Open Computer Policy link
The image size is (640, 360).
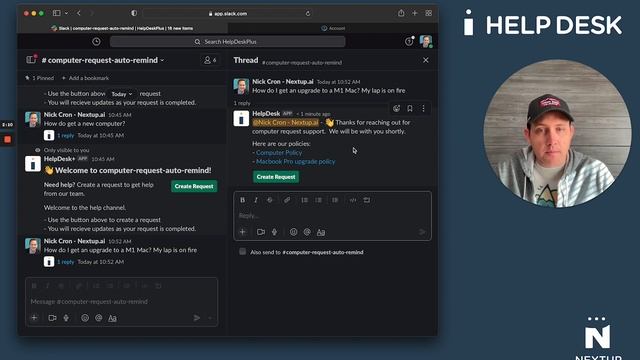click(x=279, y=153)
